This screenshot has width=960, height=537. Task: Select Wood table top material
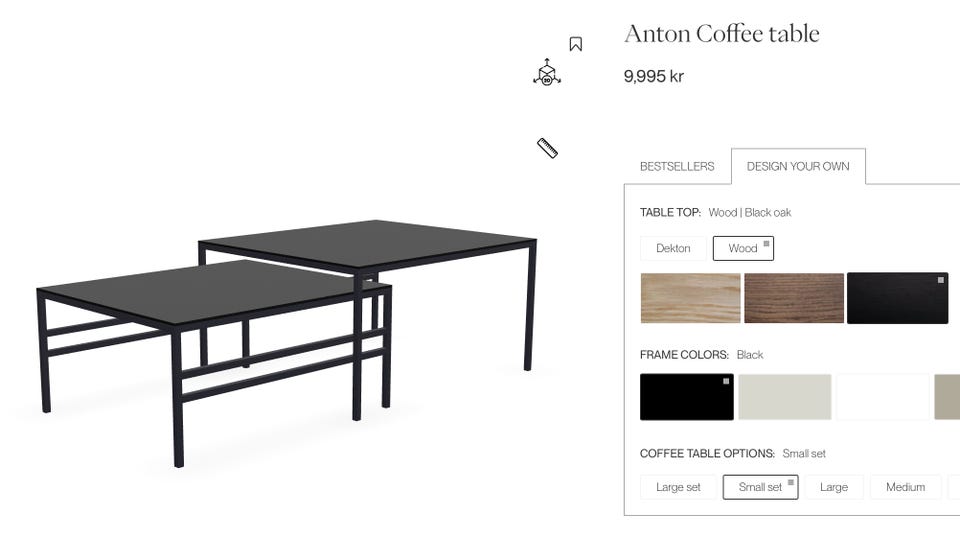743,249
